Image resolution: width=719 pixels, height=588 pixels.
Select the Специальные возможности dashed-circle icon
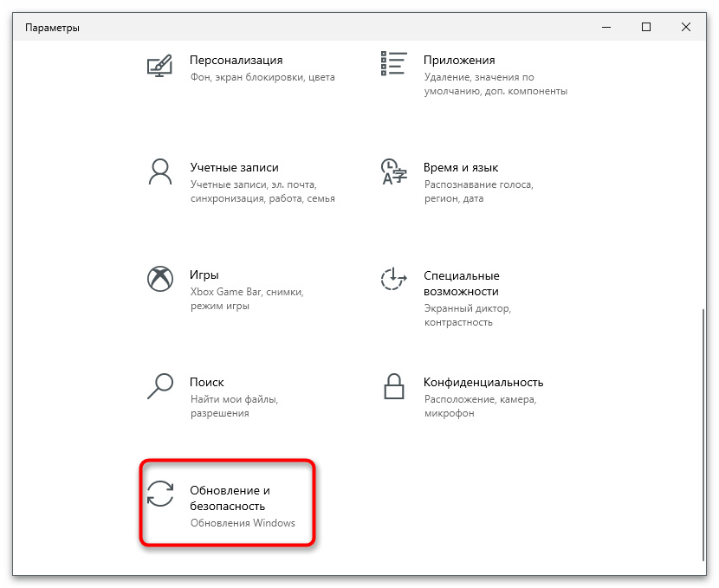[394, 279]
